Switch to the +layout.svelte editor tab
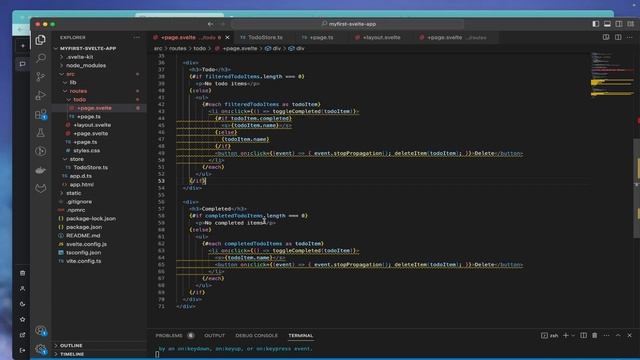Viewport: 640px width, 360px height. tap(381, 37)
